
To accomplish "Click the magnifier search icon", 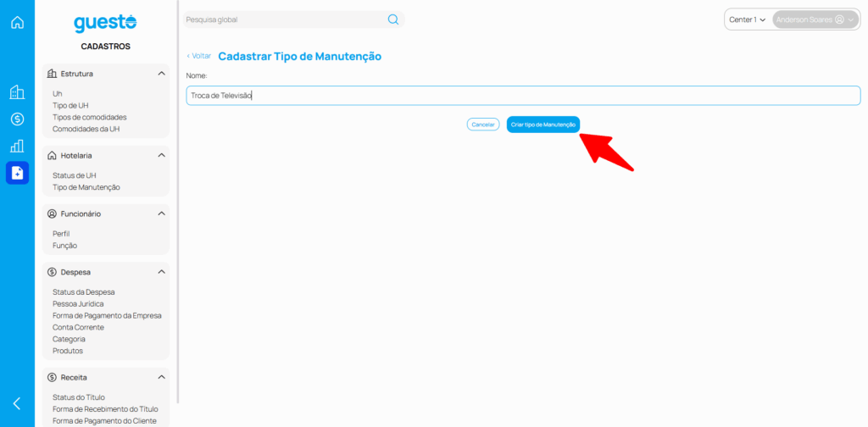I will (393, 19).
